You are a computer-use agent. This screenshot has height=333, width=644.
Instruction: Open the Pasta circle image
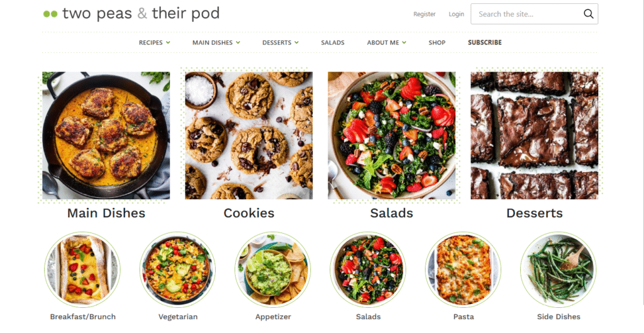(x=464, y=270)
